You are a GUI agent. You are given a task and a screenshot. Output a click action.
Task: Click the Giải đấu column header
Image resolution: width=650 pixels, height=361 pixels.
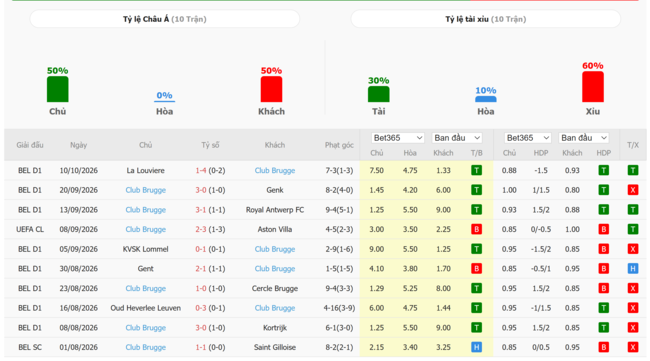coord(30,145)
